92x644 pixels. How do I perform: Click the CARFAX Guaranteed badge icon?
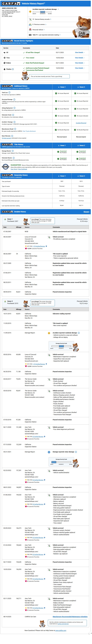(x=6, y=166)
